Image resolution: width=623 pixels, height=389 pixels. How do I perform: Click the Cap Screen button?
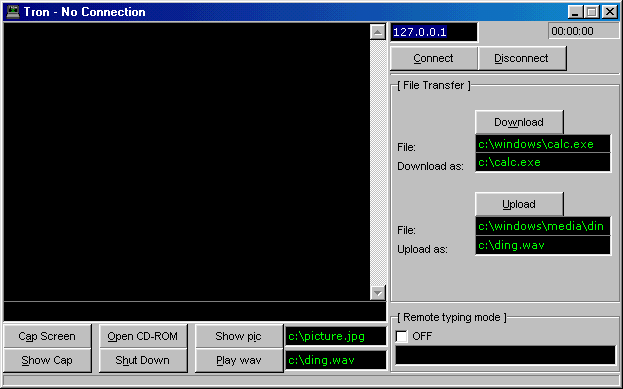(47, 336)
